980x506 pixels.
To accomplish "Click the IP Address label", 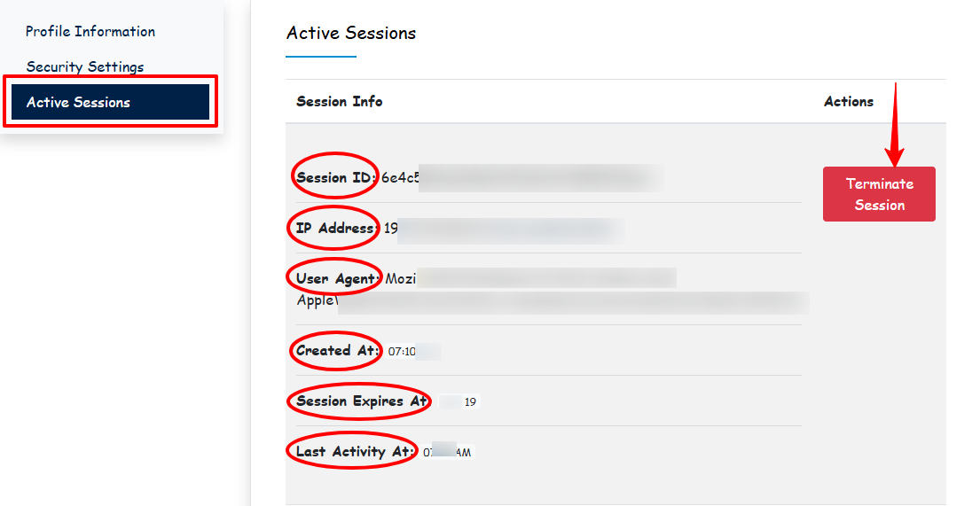I will (336, 229).
